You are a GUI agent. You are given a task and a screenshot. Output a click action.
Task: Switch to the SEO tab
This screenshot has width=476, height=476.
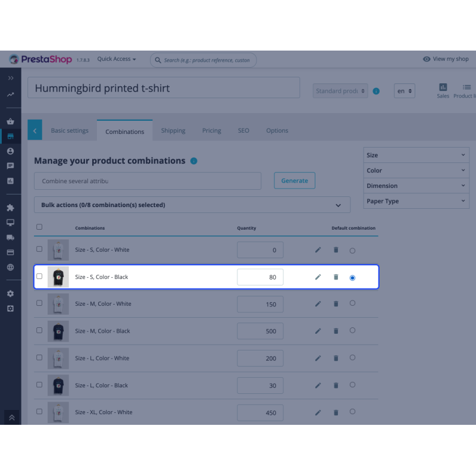click(x=243, y=130)
